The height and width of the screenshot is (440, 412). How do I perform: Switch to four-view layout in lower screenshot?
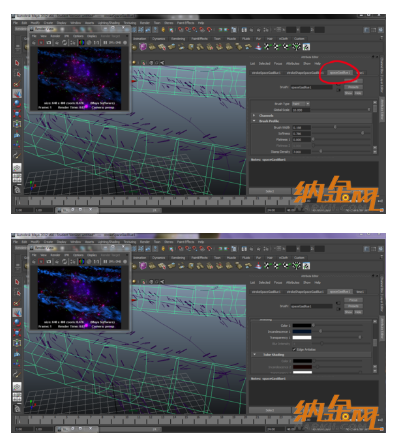[17, 397]
